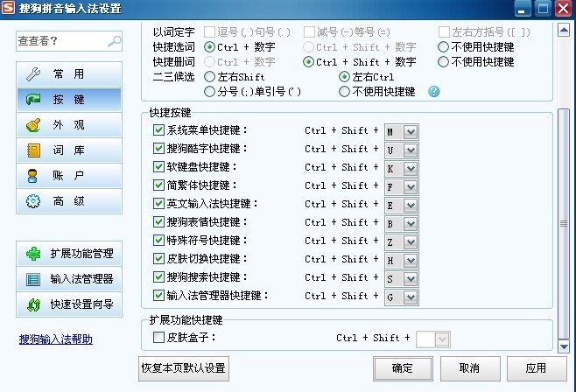Select the 按键 settings tab

point(69,100)
